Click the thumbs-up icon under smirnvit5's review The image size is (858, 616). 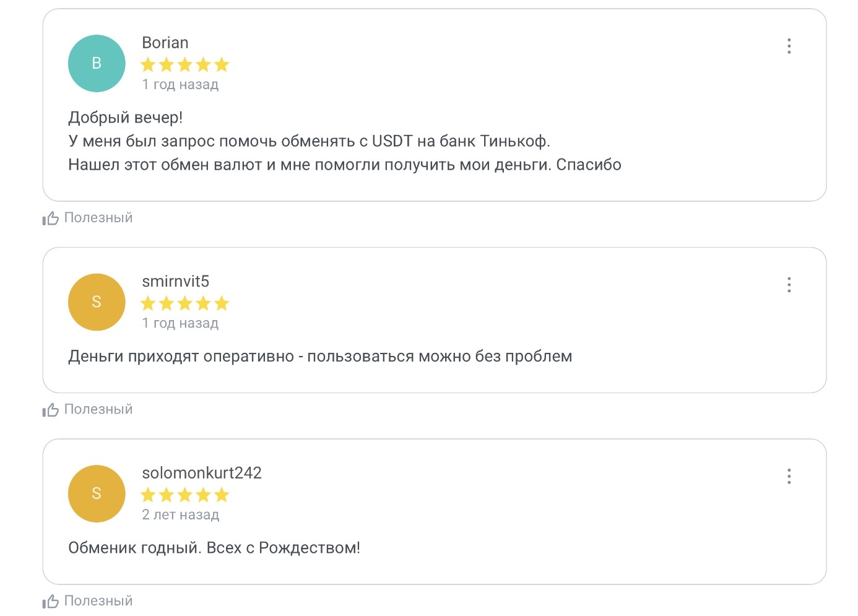point(51,410)
